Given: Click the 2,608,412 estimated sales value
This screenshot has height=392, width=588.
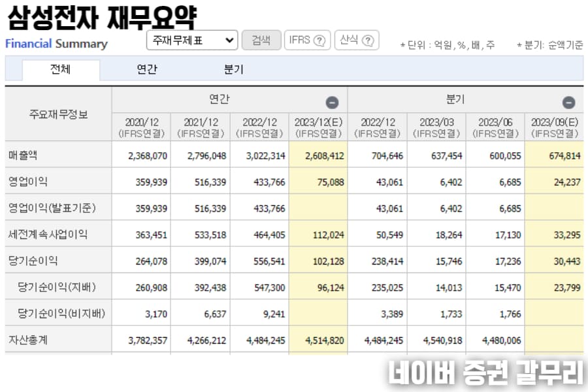Looking at the screenshot, I should [325, 155].
